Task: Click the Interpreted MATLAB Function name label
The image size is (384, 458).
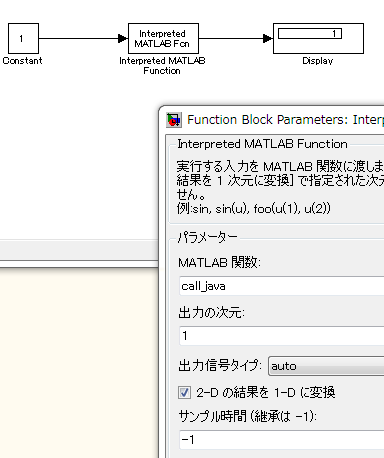Action: pos(162,66)
